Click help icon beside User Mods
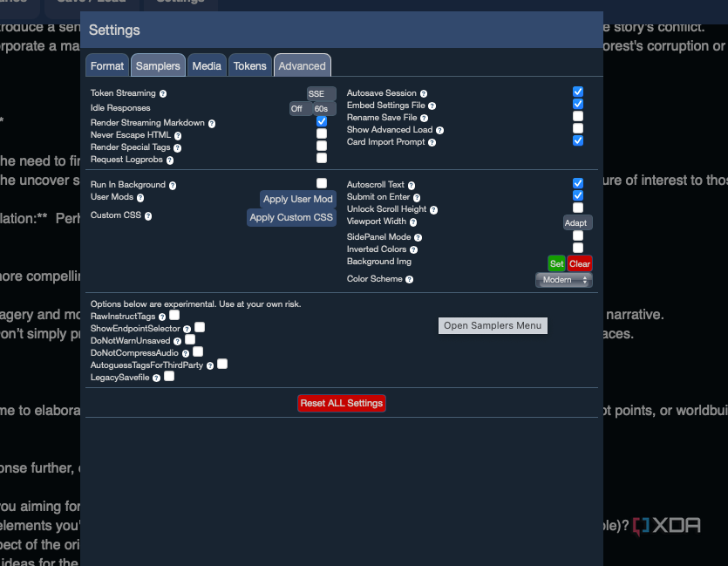728x566 pixels. pos(140,198)
